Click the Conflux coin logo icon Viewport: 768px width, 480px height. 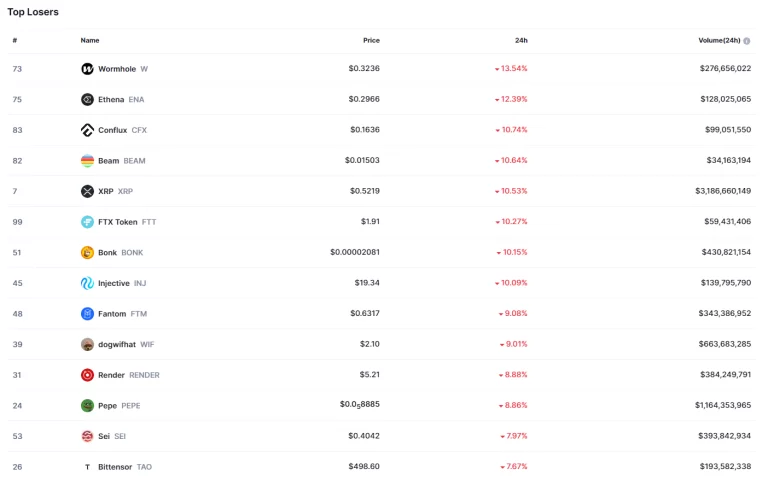point(87,130)
